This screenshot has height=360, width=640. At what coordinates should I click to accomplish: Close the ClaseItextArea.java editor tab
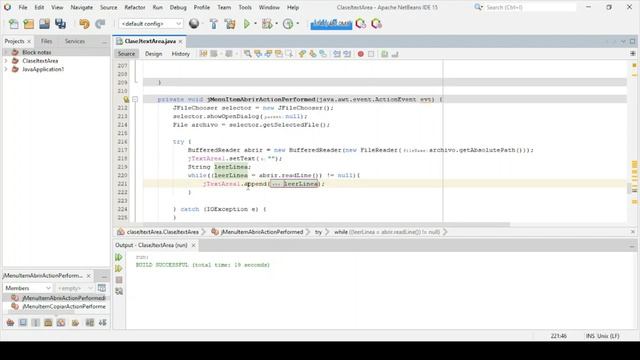pos(180,41)
